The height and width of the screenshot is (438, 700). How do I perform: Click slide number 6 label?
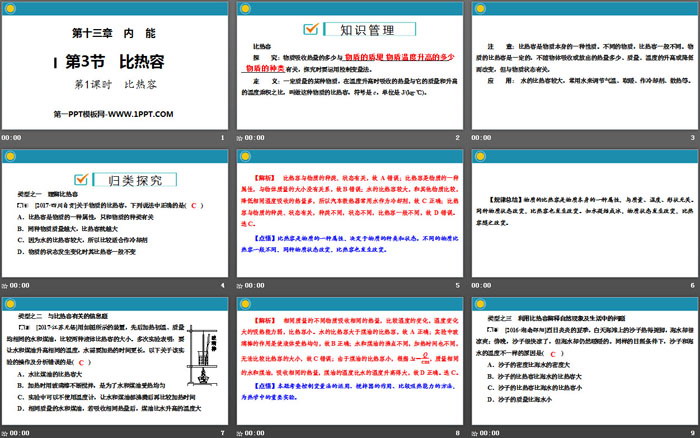tap(693, 285)
